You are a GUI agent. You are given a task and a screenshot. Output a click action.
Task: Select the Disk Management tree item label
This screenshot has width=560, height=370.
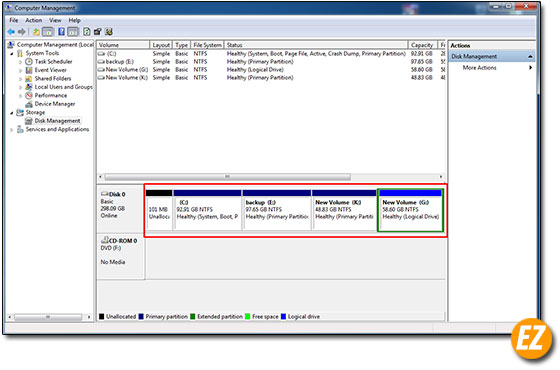58,121
